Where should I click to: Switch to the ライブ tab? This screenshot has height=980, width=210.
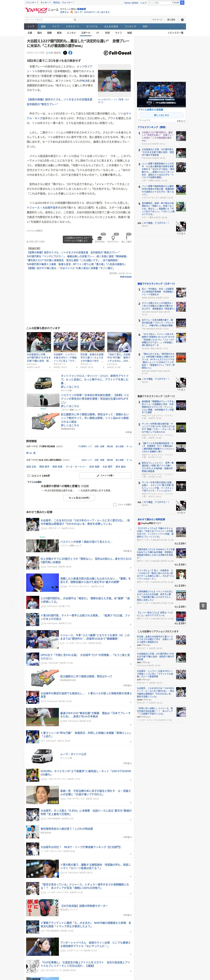(x=56, y=27)
